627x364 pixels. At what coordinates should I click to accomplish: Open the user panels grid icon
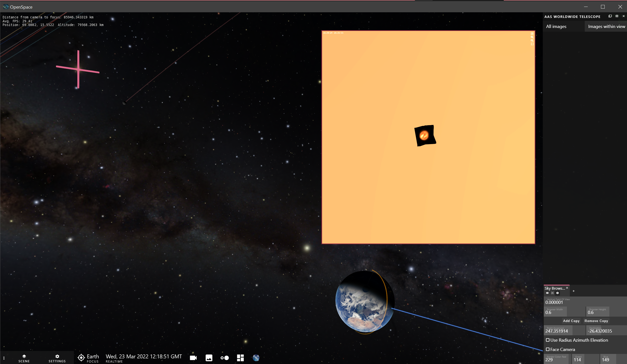[240, 358]
